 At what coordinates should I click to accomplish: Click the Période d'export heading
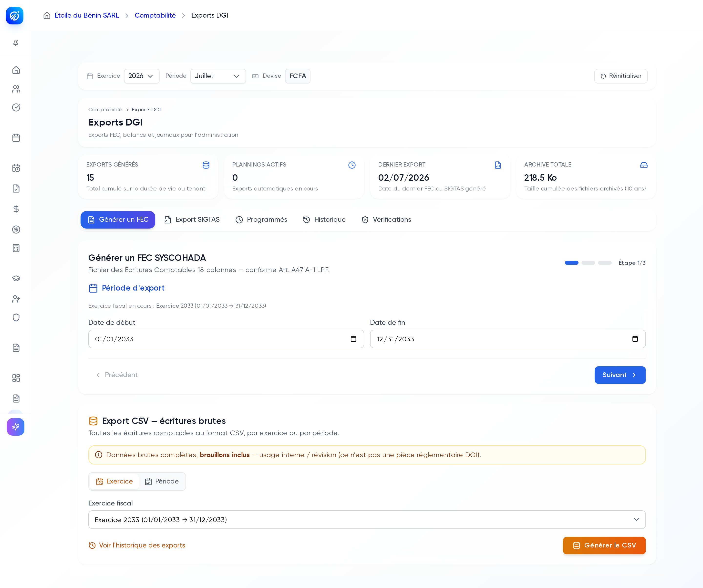(133, 288)
